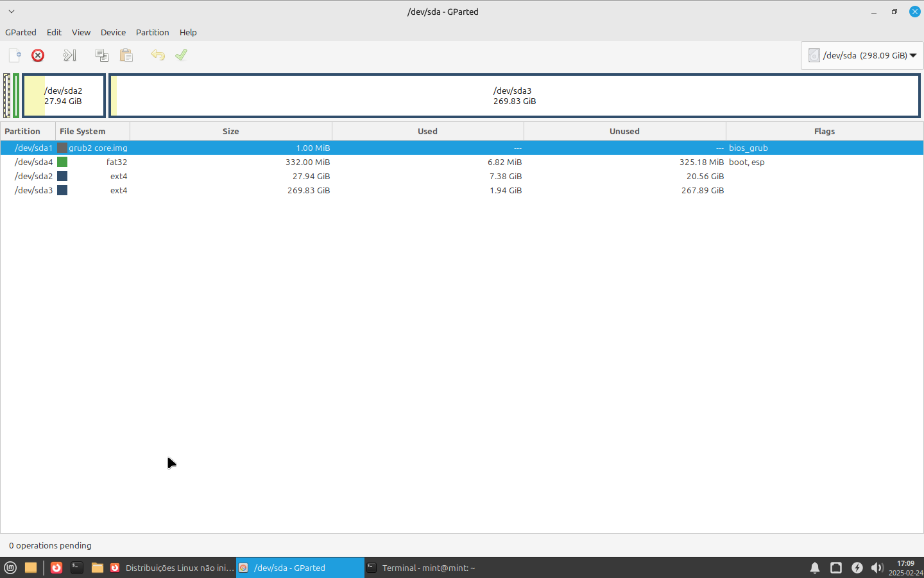Click the ext4 color swatch for /dev/sda2
Screen dimensions: 924x578
click(62, 176)
